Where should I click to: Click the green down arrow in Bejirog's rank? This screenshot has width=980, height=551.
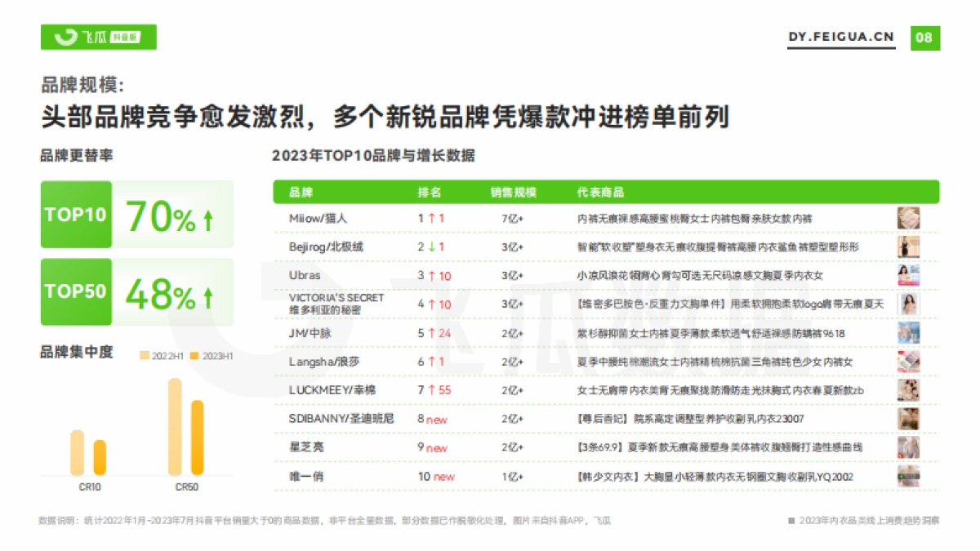[430, 247]
